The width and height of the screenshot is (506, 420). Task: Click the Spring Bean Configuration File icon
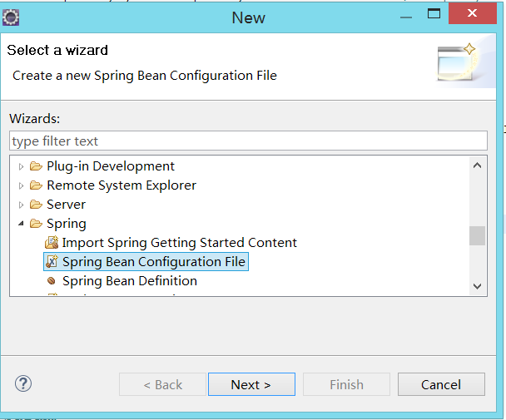(51, 262)
